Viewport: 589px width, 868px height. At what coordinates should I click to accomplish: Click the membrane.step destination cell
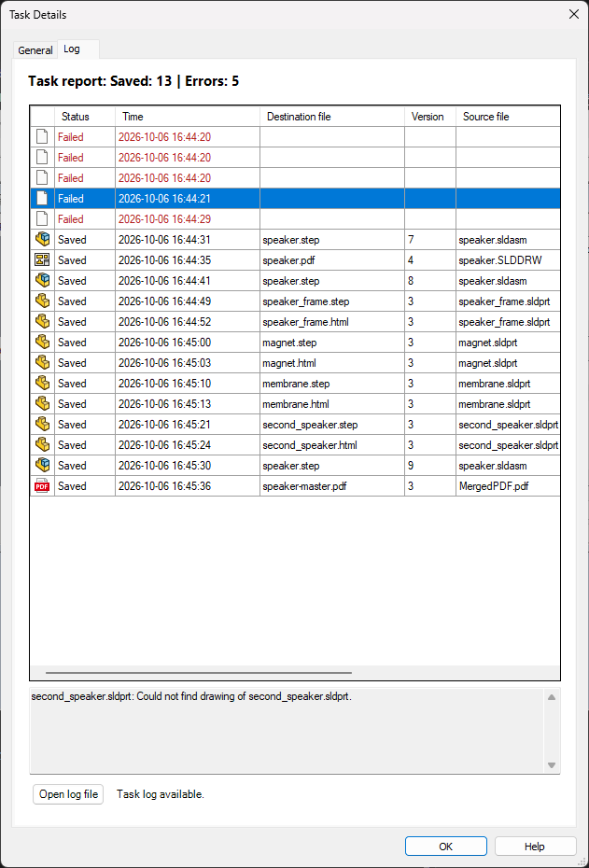click(x=332, y=383)
